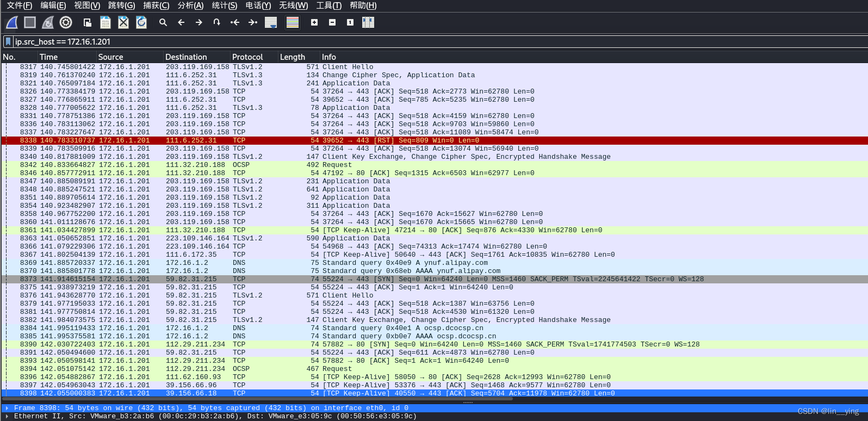Expand the Ethernet II details

[7, 416]
